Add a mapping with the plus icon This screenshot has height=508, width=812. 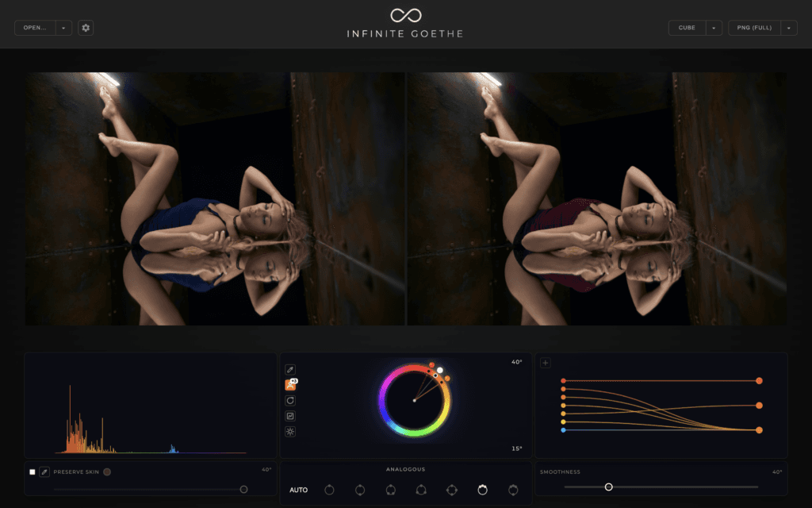point(546,363)
